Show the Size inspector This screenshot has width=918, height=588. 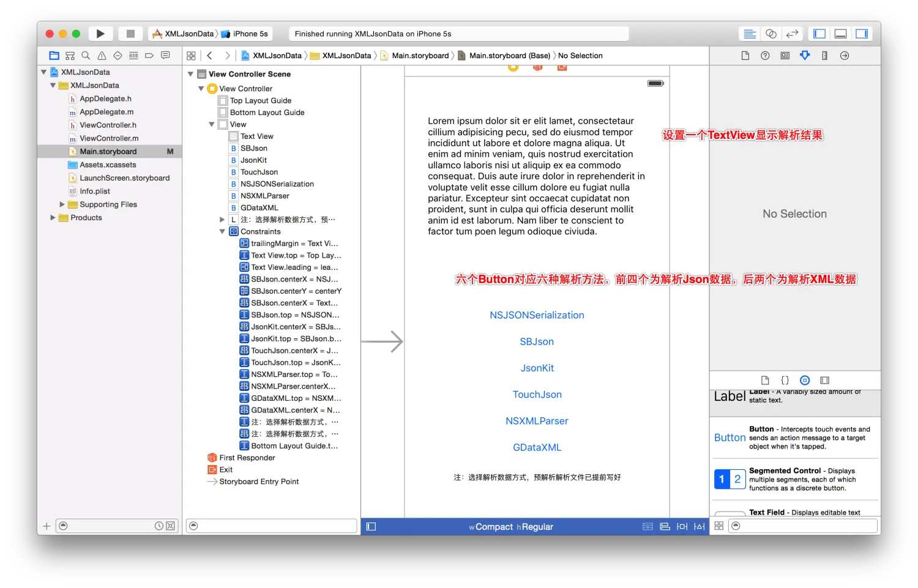click(x=825, y=56)
